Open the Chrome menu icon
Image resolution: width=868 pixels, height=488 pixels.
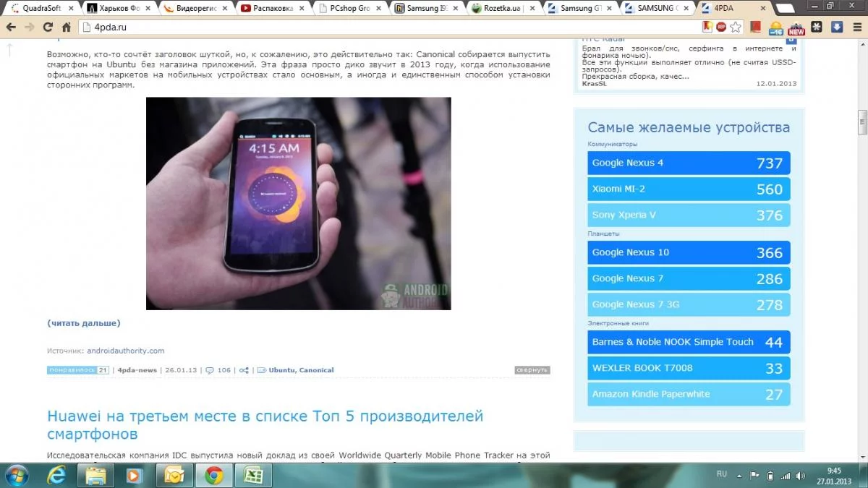(x=856, y=27)
